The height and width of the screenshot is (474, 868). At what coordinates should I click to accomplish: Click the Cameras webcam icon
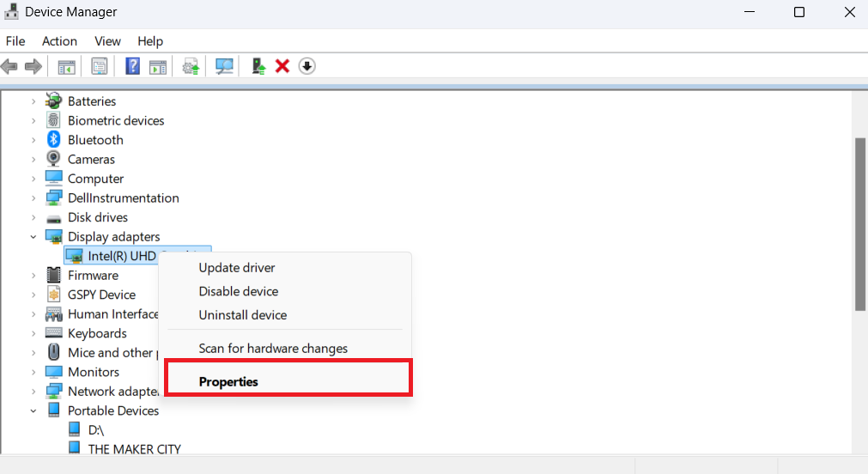(x=54, y=159)
